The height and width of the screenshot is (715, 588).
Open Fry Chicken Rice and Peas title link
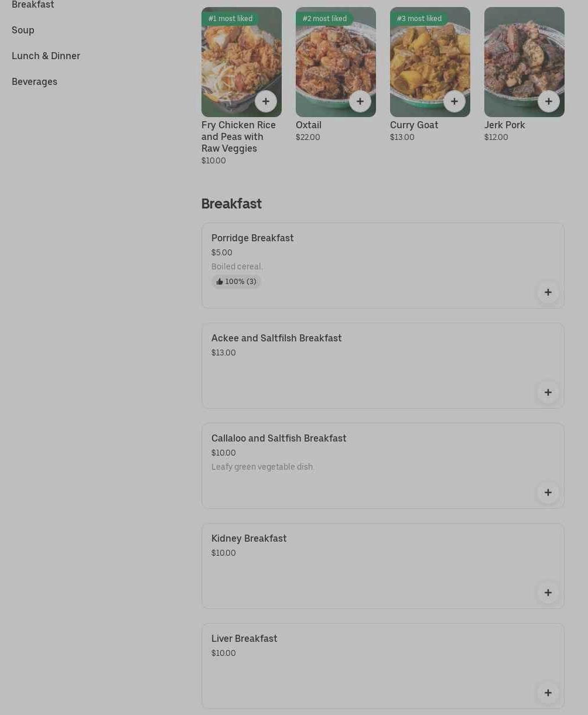click(x=238, y=136)
